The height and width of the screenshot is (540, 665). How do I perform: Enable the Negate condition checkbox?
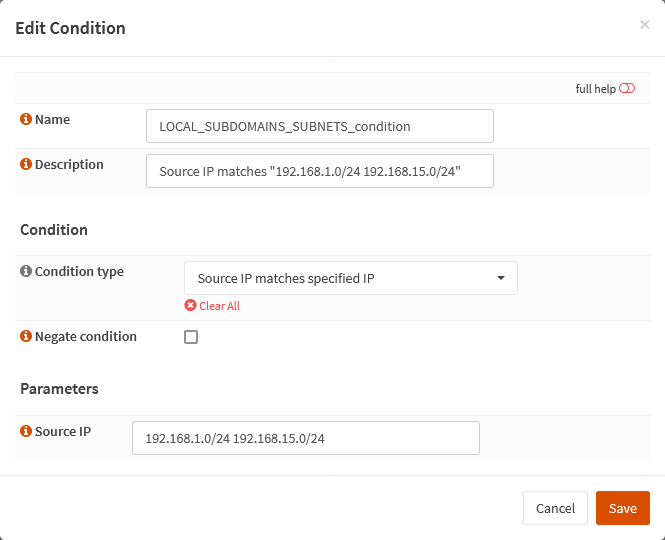click(x=191, y=337)
